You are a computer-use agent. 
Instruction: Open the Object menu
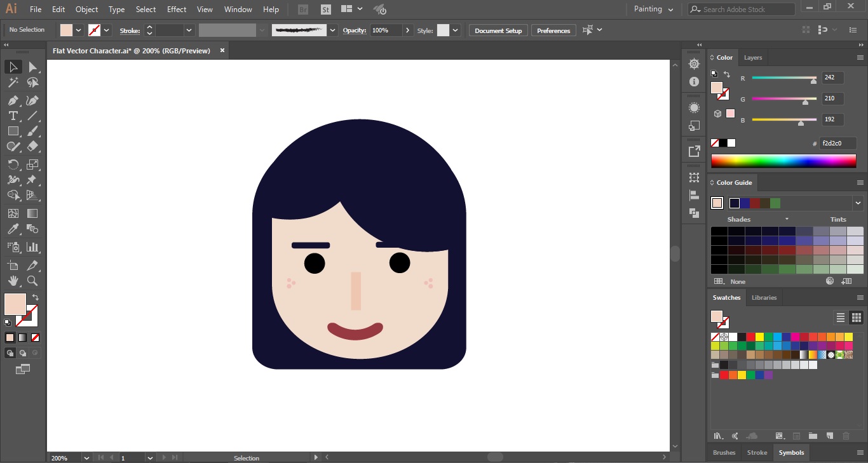[86, 9]
